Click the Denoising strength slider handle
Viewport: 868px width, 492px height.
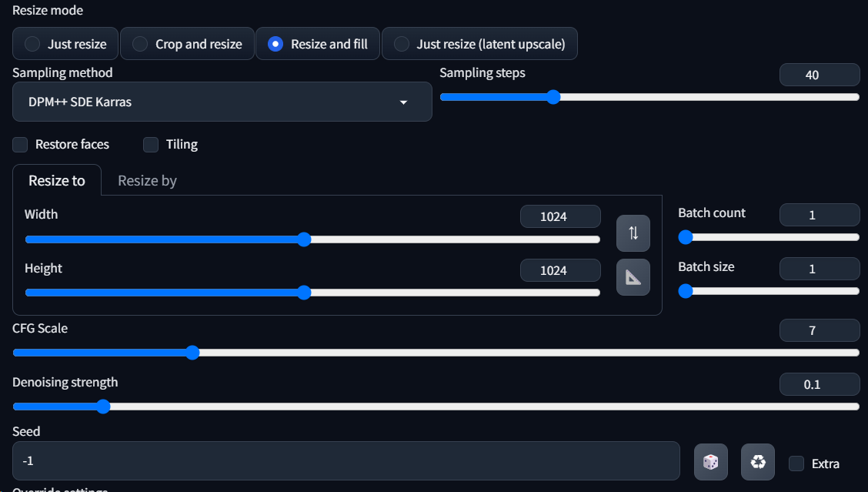pyautogui.click(x=103, y=407)
